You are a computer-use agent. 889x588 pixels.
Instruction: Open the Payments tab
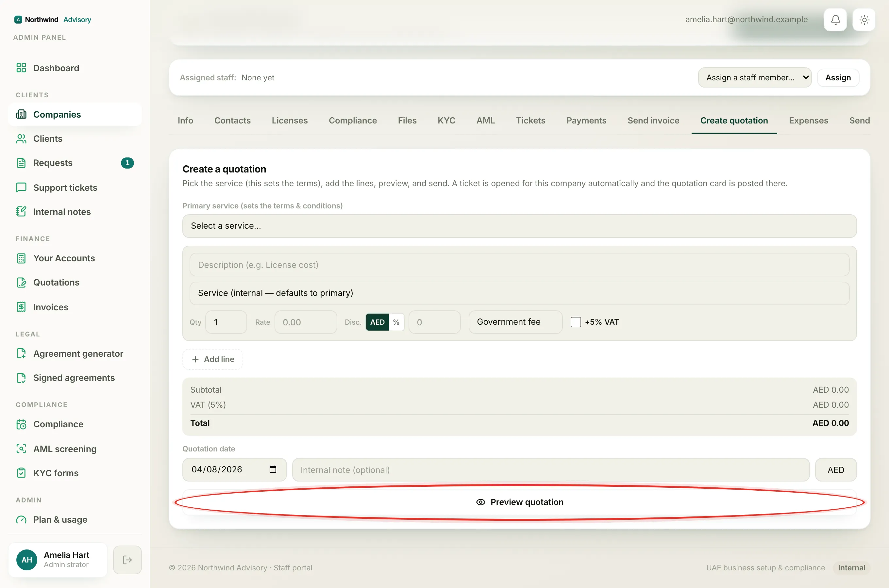[586, 120]
